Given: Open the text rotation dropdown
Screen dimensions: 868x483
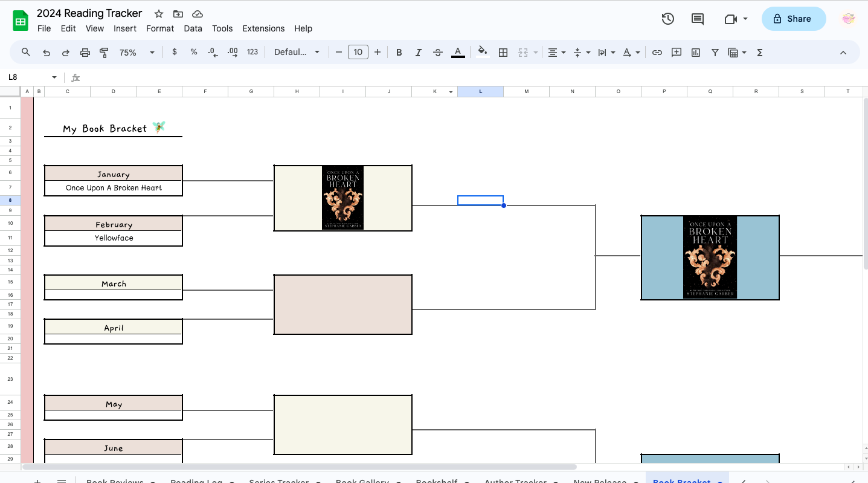Looking at the screenshot, I should click(631, 53).
